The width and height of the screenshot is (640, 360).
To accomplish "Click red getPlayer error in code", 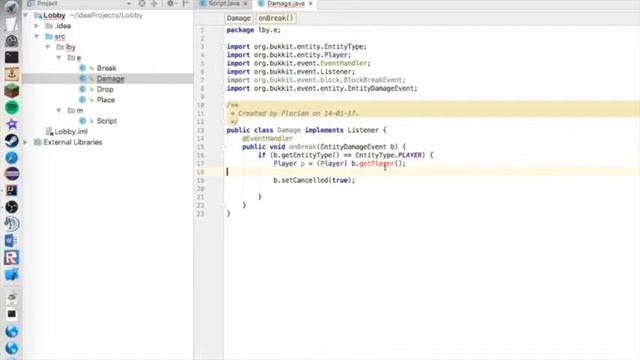I will [x=376, y=164].
